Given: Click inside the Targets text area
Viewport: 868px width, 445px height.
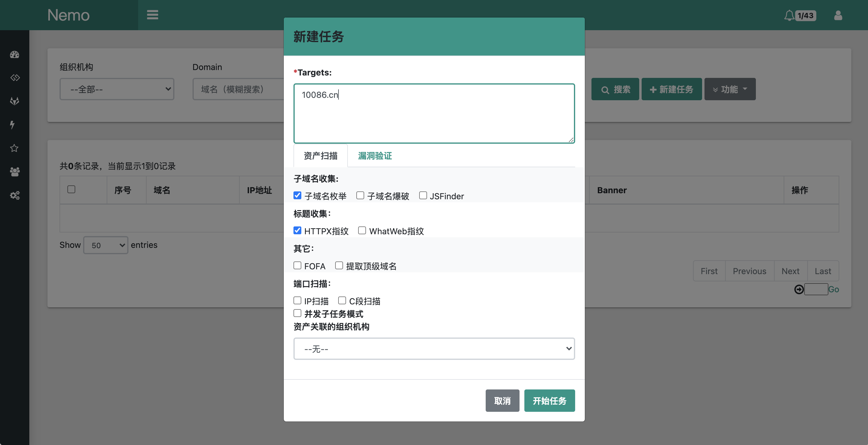Looking at the screenshot, I should click(x=434, y=114).
